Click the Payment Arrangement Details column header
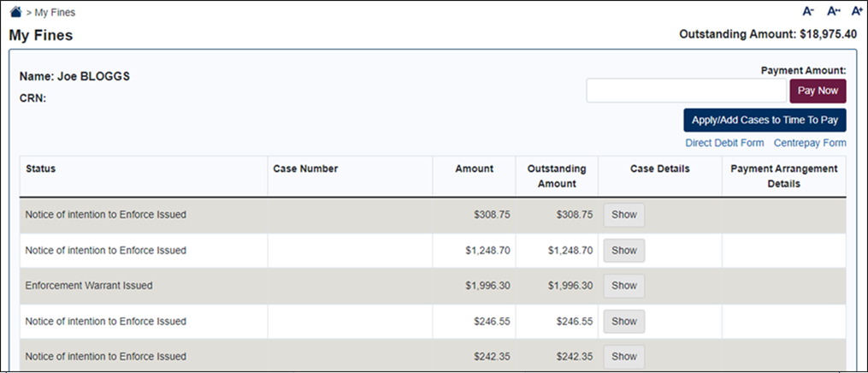 783,176
